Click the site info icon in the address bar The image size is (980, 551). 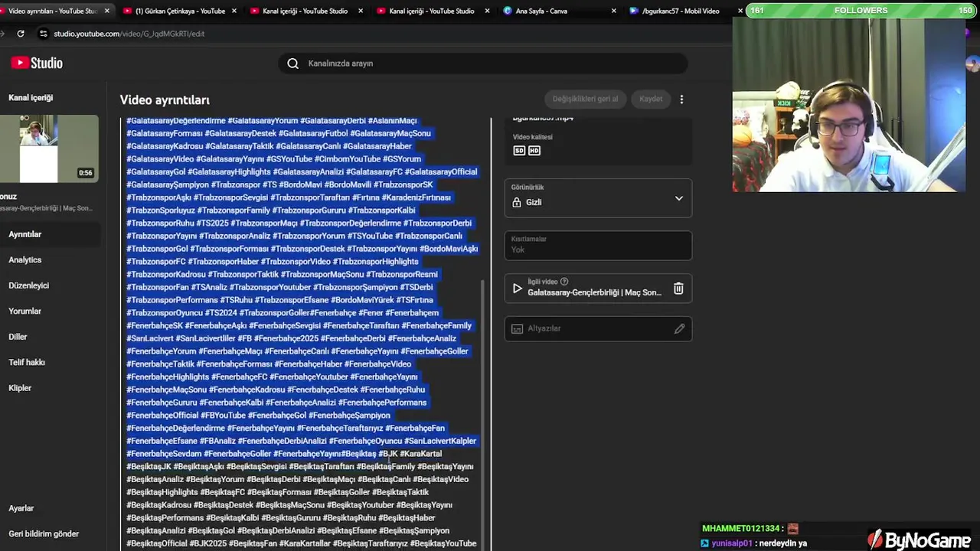(x=44, y=34)
